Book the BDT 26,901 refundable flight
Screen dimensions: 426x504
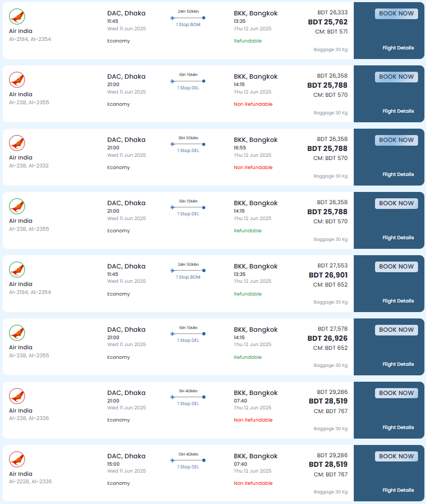point(396,267)
